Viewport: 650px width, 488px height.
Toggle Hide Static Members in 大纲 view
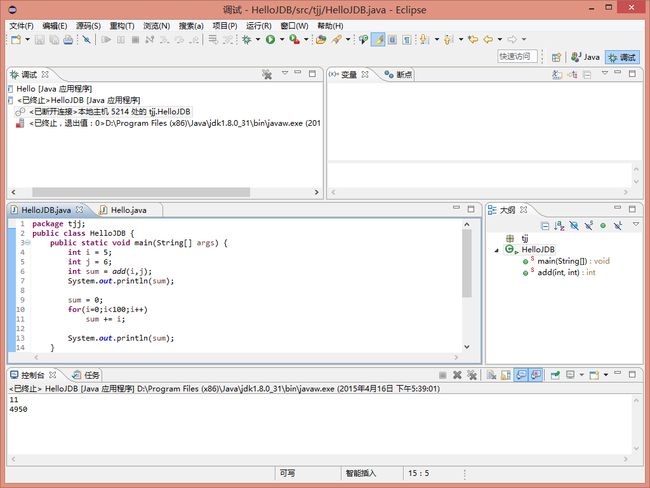click(589, 226)
